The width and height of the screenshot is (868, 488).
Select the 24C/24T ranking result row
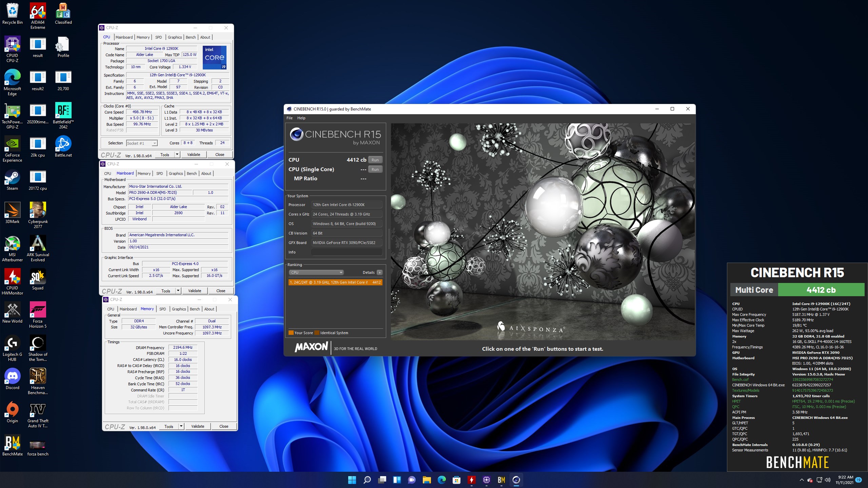tap(335, 282)
